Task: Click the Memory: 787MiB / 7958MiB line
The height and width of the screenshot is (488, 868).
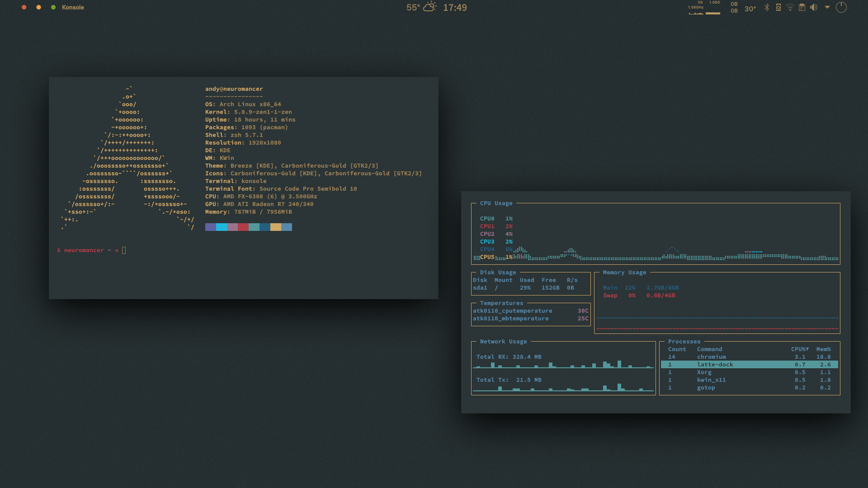Action: [249, 212]
